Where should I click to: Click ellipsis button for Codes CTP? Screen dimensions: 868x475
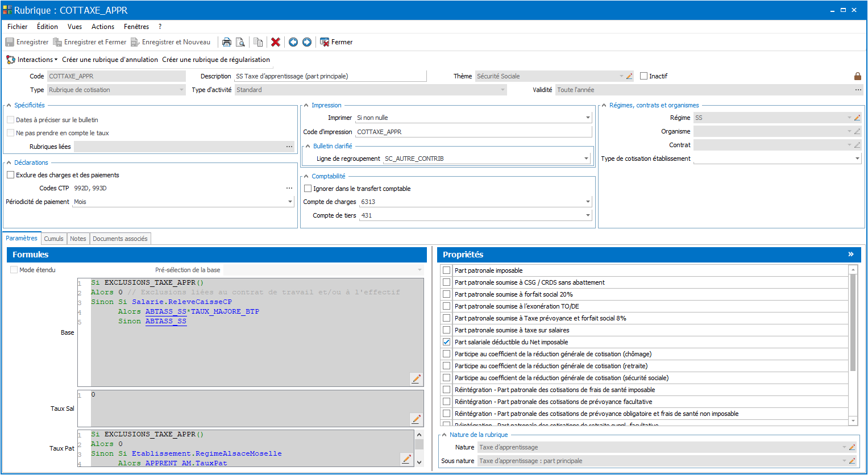(x=289, y=188)
